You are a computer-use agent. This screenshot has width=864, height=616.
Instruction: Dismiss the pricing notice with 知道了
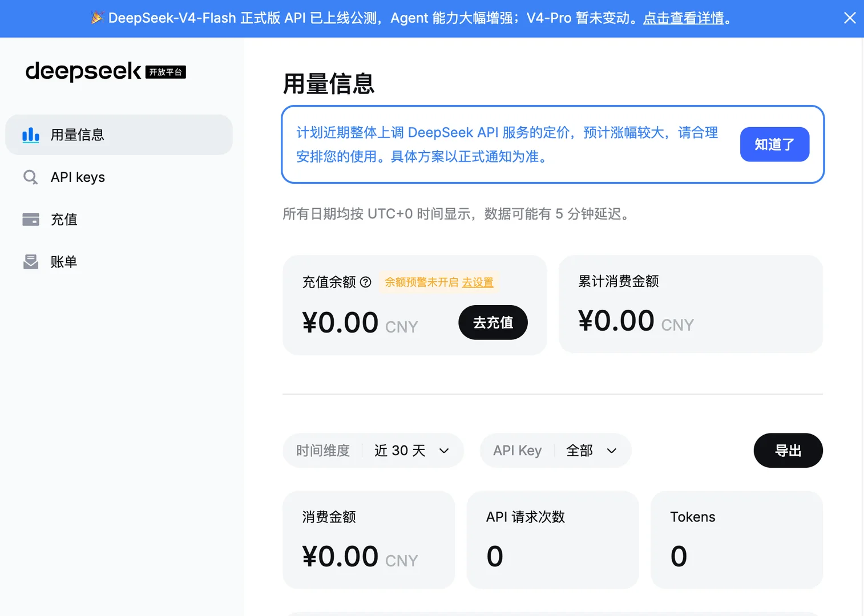coord(774,144)
